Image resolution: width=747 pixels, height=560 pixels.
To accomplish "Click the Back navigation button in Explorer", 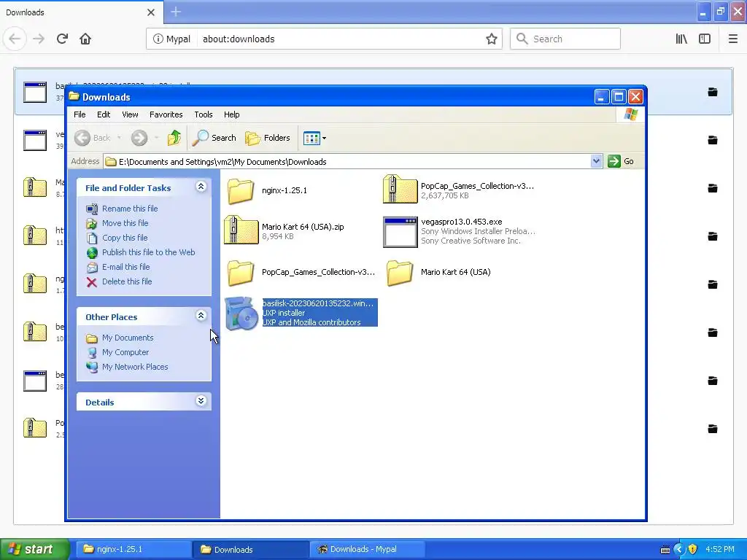I will (93, 138).
